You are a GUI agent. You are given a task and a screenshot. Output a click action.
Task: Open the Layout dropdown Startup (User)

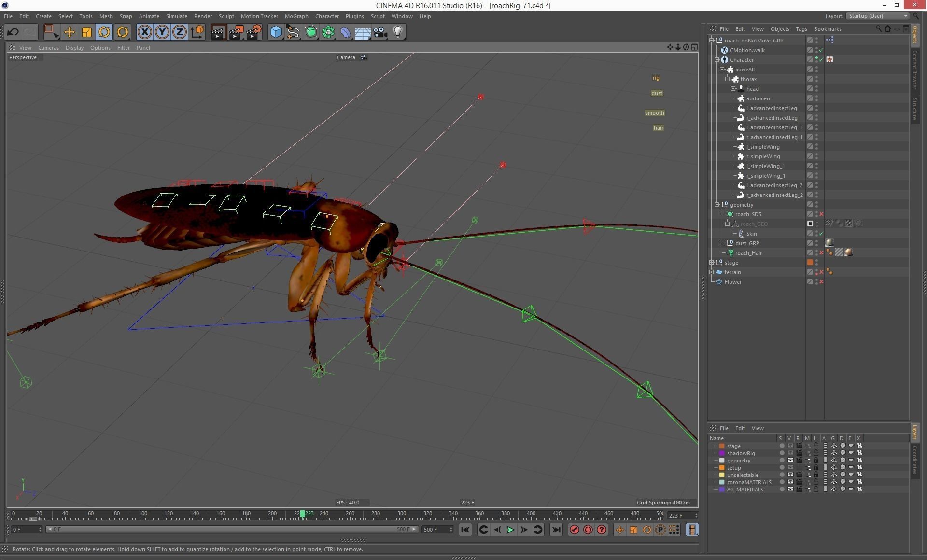pos(877,16)
